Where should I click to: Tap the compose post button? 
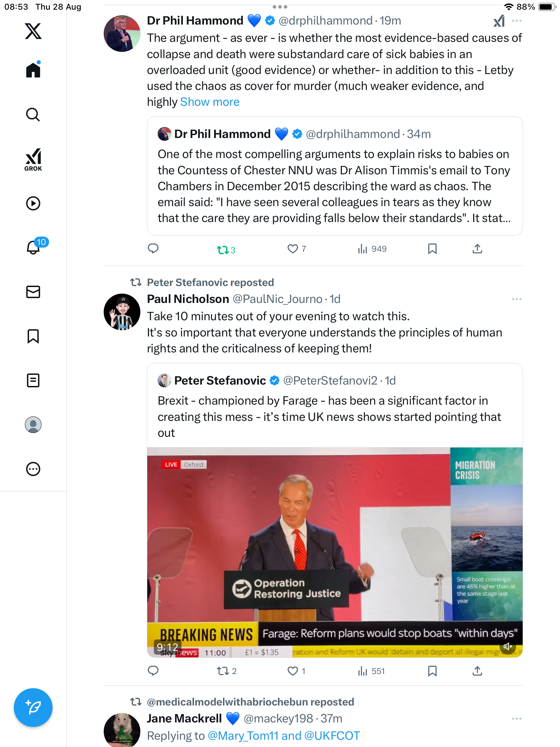click(33, 708)
